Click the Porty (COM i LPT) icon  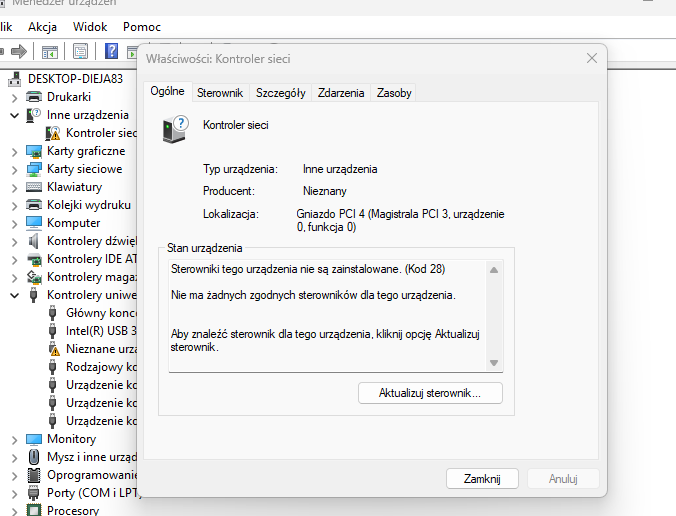[33, 493]
